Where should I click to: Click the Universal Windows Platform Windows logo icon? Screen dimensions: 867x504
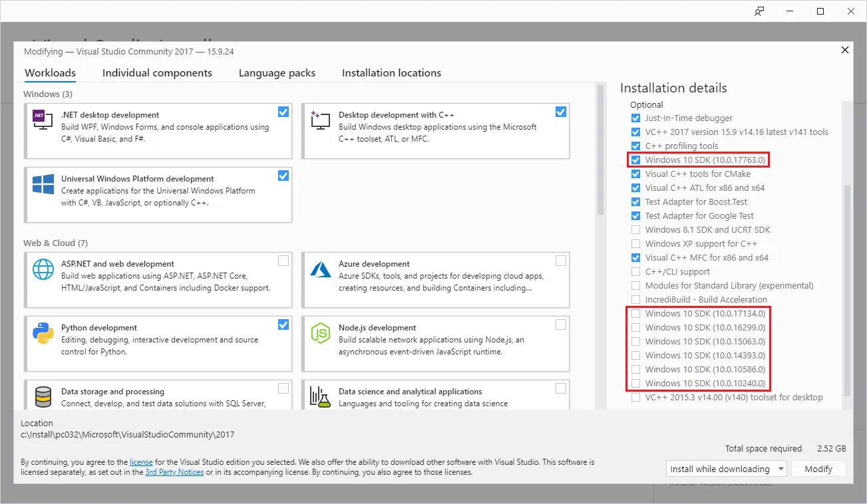[43, 184]
